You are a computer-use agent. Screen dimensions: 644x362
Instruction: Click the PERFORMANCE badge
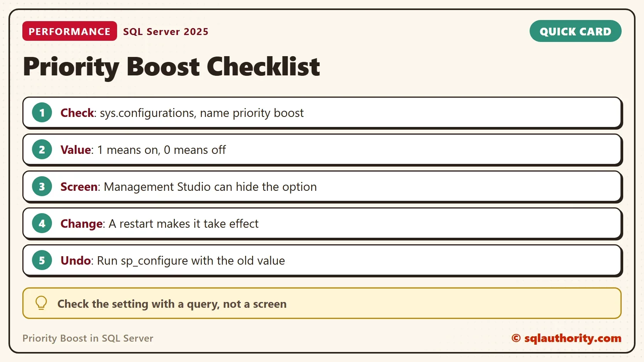(70, 31)
